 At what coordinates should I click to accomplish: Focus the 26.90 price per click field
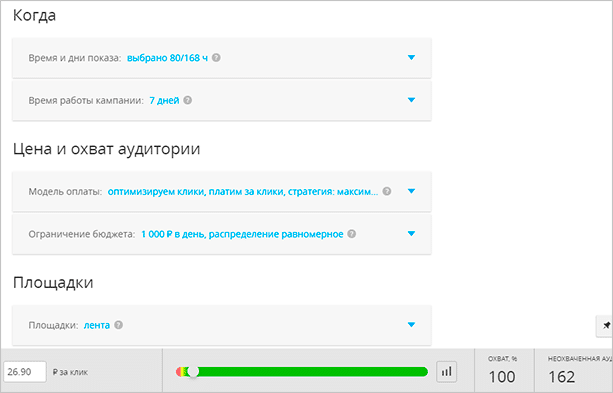tap(25, 372)
